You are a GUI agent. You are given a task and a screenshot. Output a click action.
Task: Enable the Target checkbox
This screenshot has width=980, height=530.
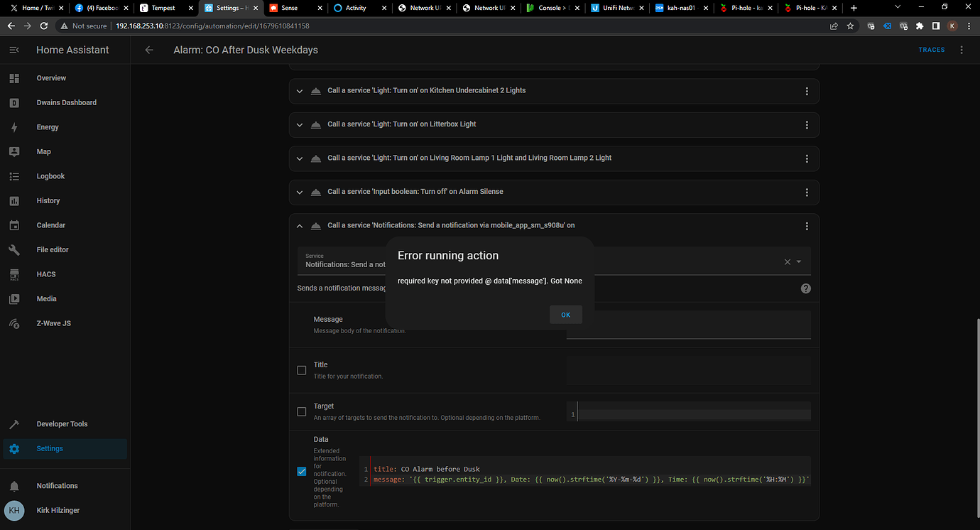tap(302, 411)
